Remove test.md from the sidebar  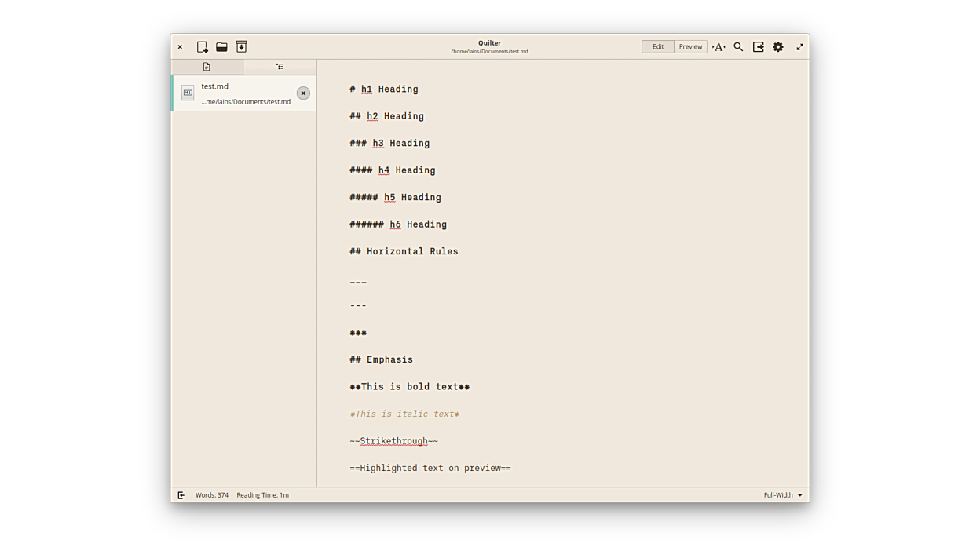coord(303,93)
